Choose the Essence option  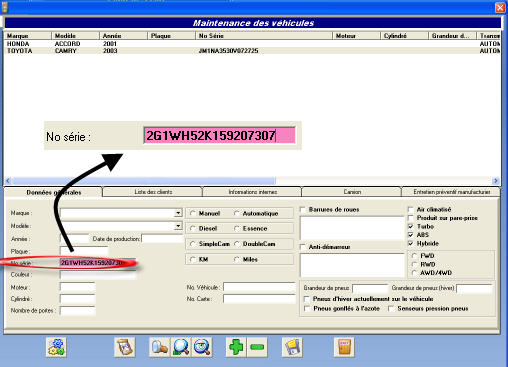tap(237, 228)
